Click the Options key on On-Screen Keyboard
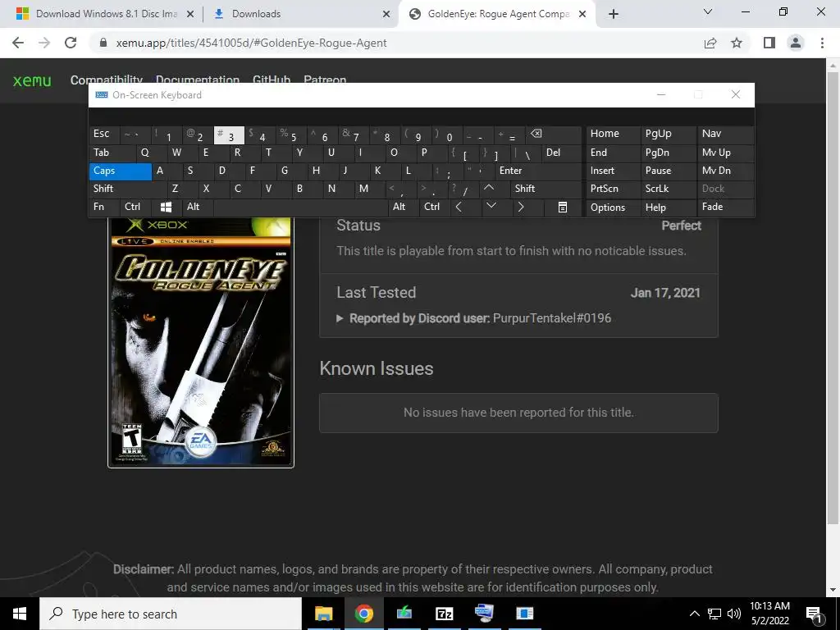The height and width of the screenshot is (630, 840). (612, 208)
